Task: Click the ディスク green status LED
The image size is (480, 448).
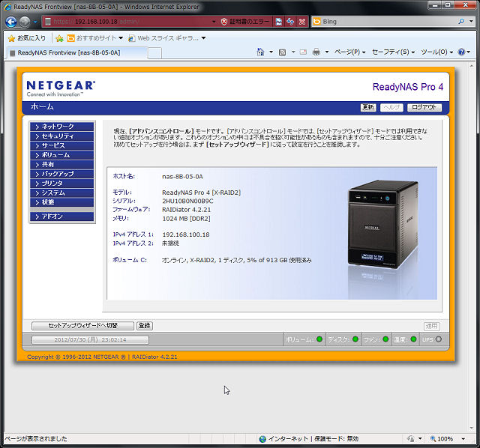Action: point(355,339)
